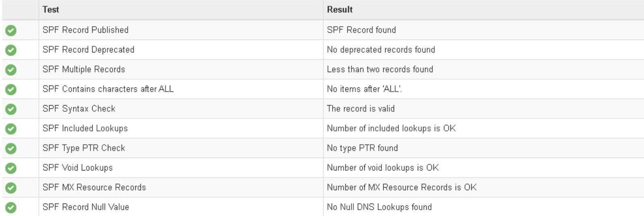Click the Result column header
Viewport: 644px width, 216px height.
(x=340, y=10)
